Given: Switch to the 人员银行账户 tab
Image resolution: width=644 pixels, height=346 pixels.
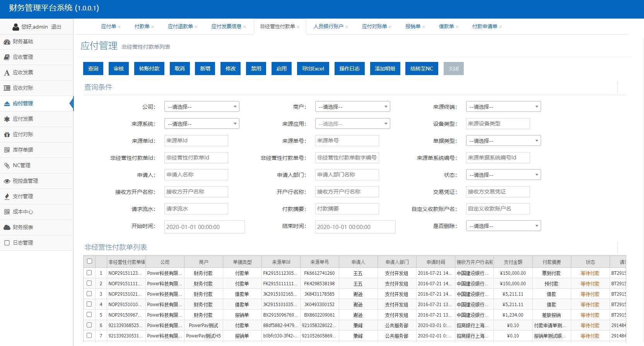Looking at the screenshot, I should 328,26.
